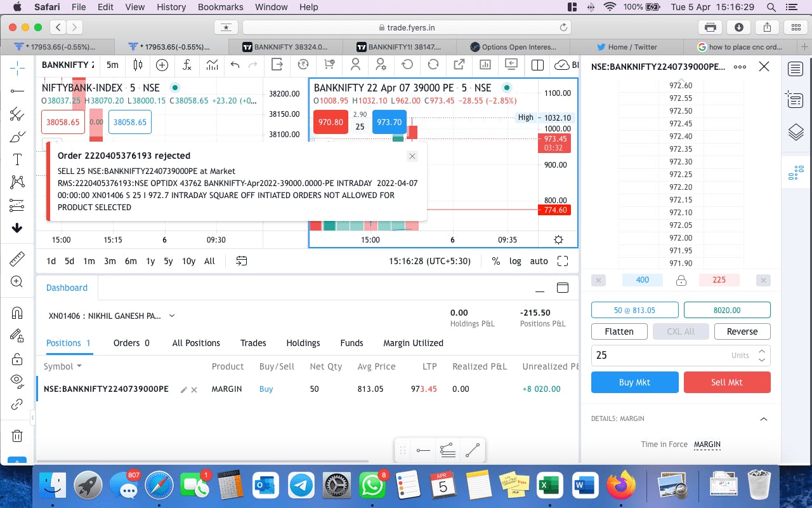Open the user profile icon in toolbar
The image size is (812, 508).
355,65
